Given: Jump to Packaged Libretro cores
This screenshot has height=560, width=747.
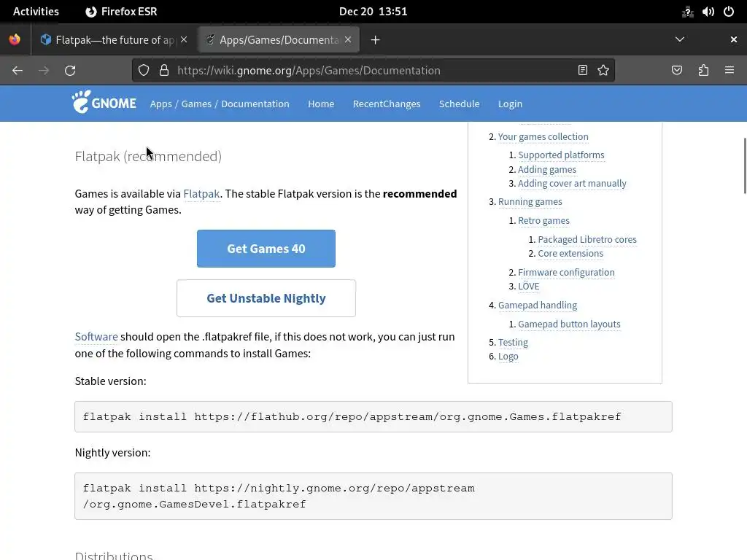Looking at the screenshot, I should coord(587,239).
